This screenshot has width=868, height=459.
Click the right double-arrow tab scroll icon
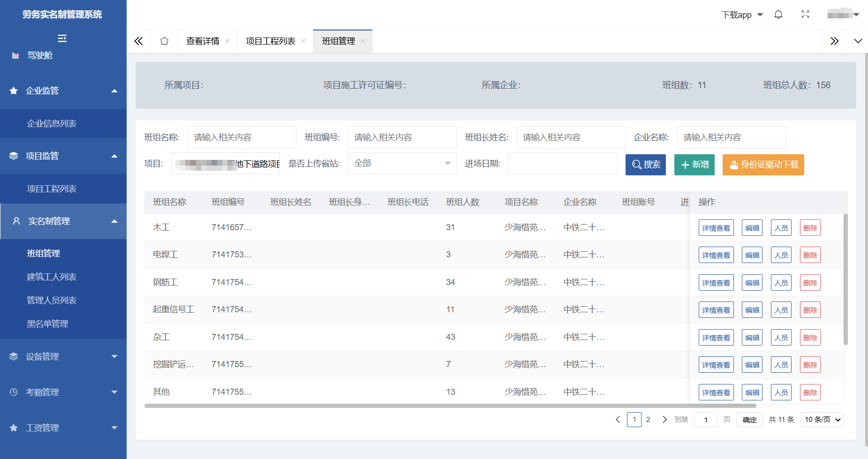(x=835, y=41)
